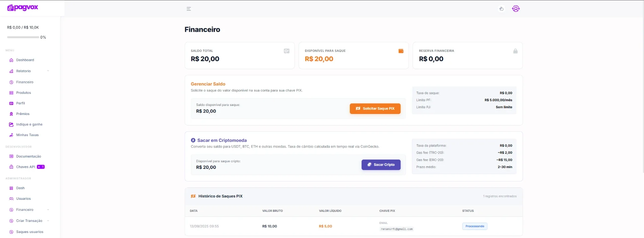The height and width of the screenshot is (238, 644).
Task: Click the Minhas Taxas icon
Action: point(11,135)
